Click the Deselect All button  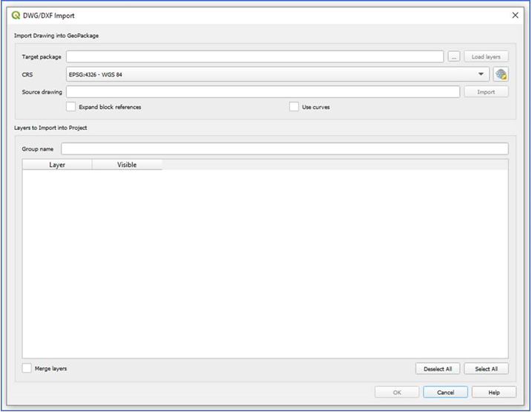438,369
